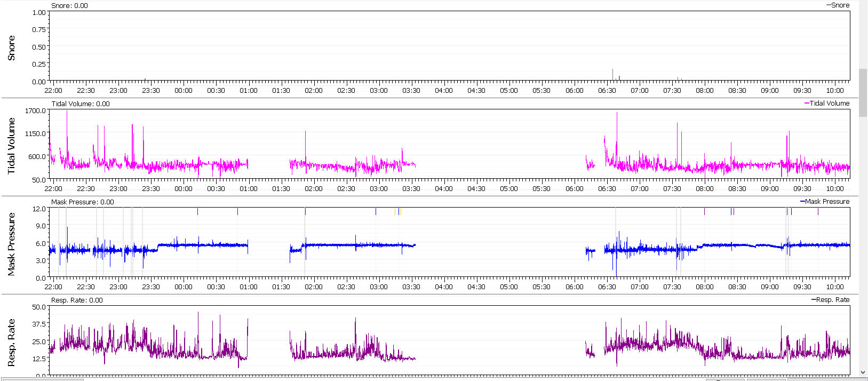Click the scroll-down arrow of the graph scrollbar
The width and height of the screenshot is (868, 381).
pyautogui.click(x=863, y=372)
